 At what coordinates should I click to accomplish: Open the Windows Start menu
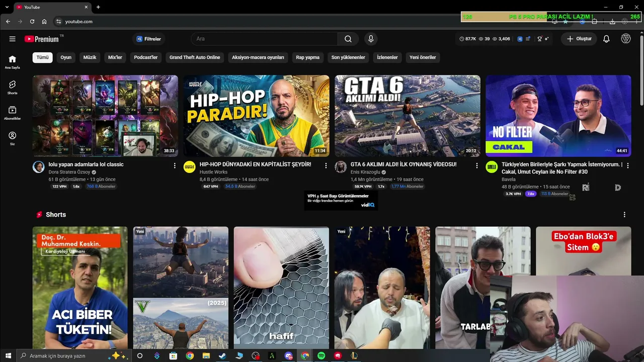click(x=8, y=355)
